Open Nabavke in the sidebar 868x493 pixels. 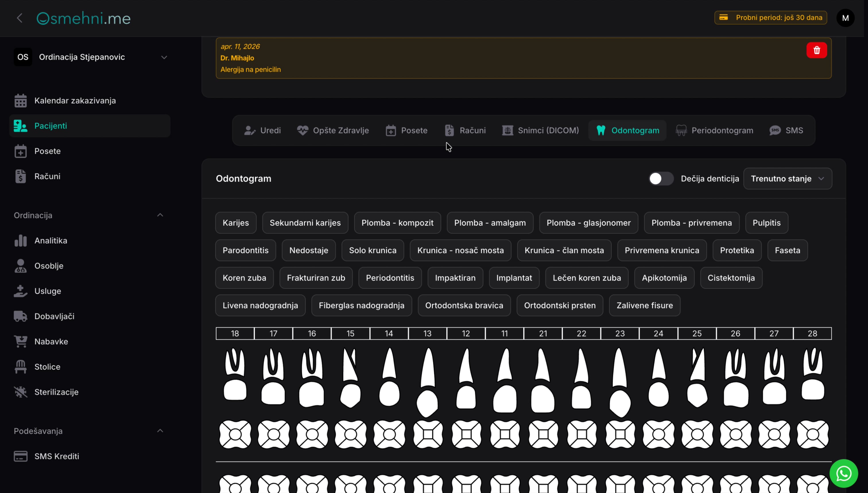(90, 341)
